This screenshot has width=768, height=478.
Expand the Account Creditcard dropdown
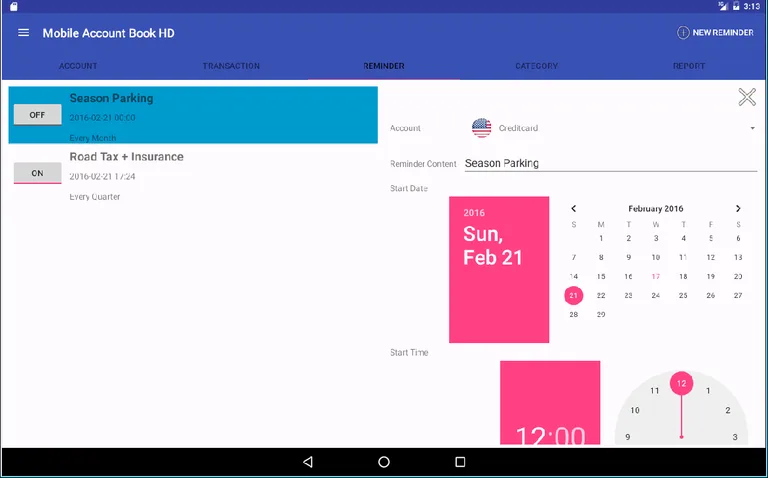[752, 128]
